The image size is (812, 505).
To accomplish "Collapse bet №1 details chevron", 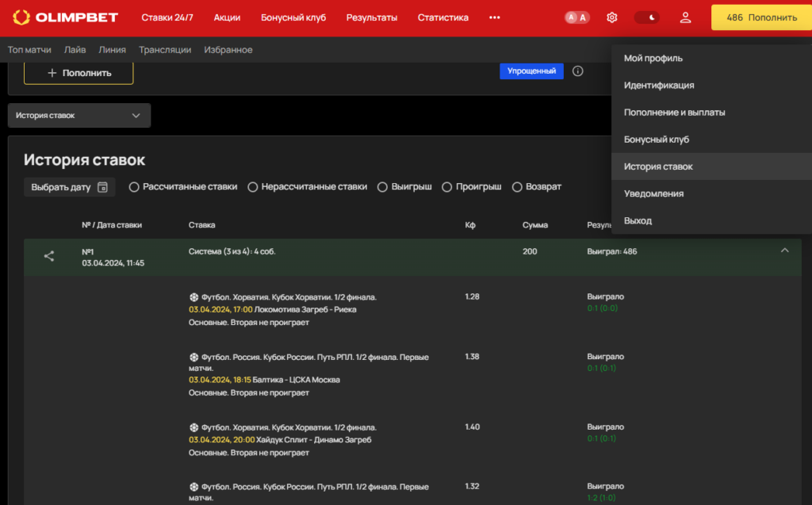I will [x=784, y=251].
